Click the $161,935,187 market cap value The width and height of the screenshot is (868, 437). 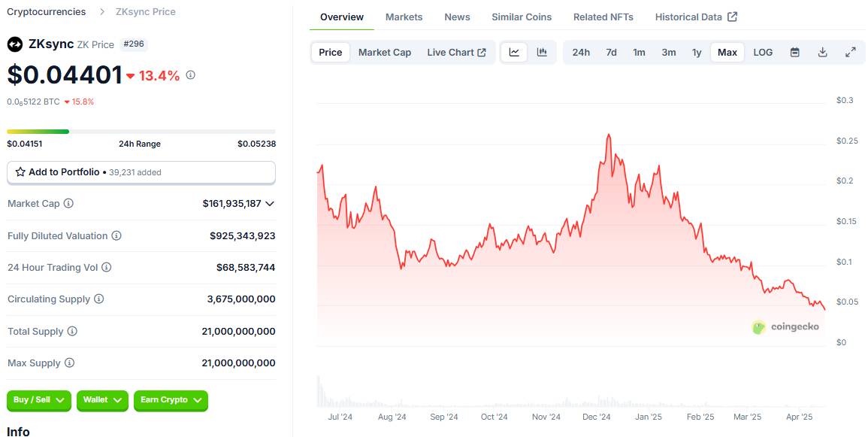click(232, 204)
